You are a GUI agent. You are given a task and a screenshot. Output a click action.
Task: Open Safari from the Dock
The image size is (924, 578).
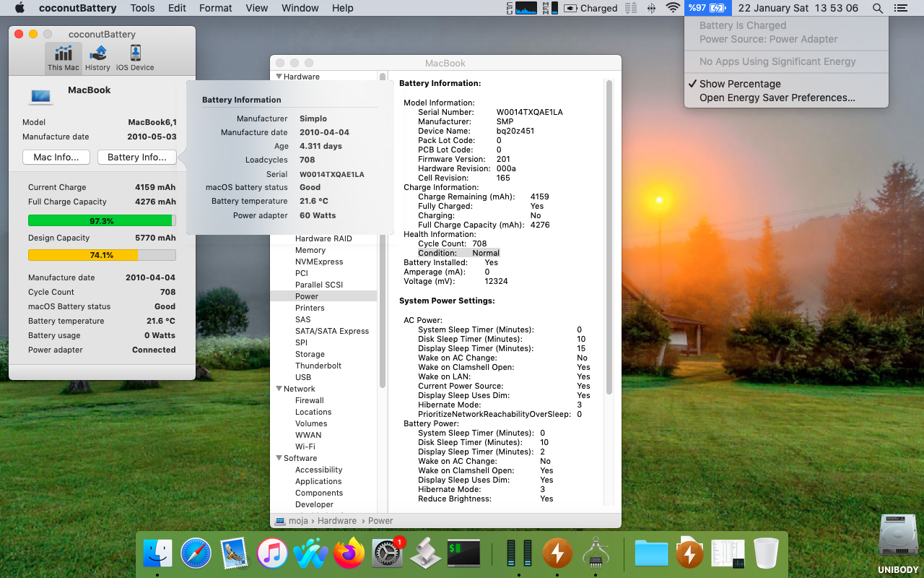196,554
